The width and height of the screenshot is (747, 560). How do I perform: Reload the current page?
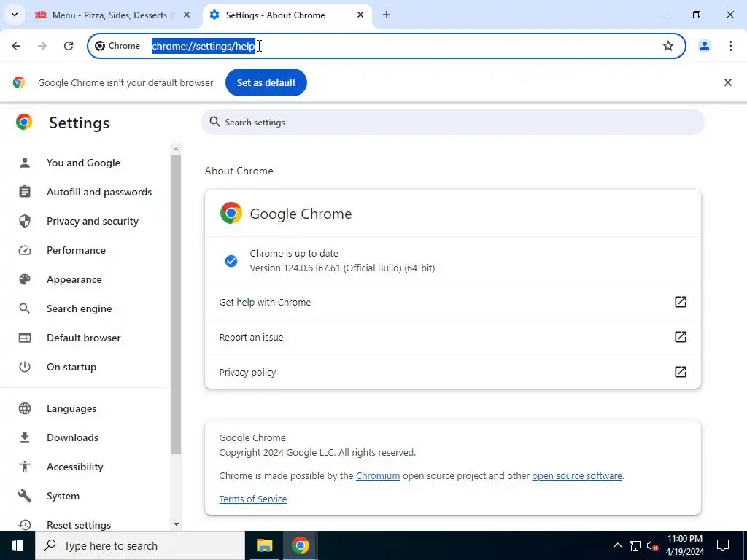(x=69, y=46)
